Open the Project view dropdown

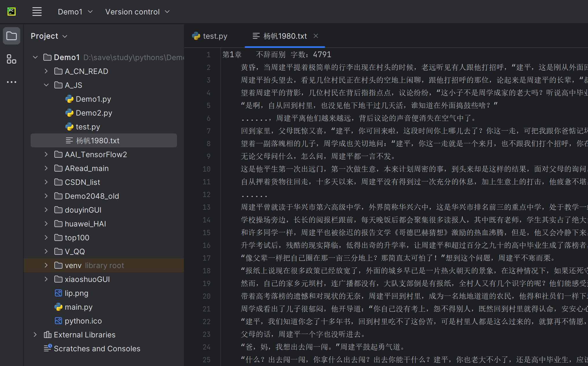49,36
